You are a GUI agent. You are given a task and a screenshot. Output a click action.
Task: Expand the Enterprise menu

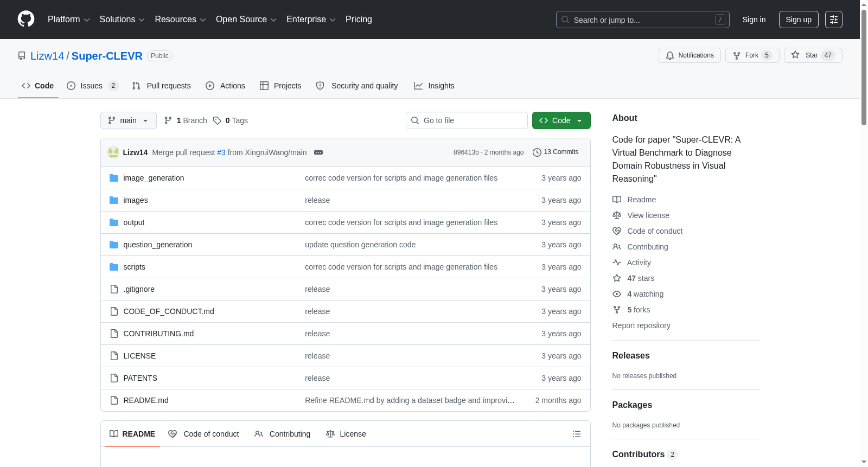click(x=311, y=20)
